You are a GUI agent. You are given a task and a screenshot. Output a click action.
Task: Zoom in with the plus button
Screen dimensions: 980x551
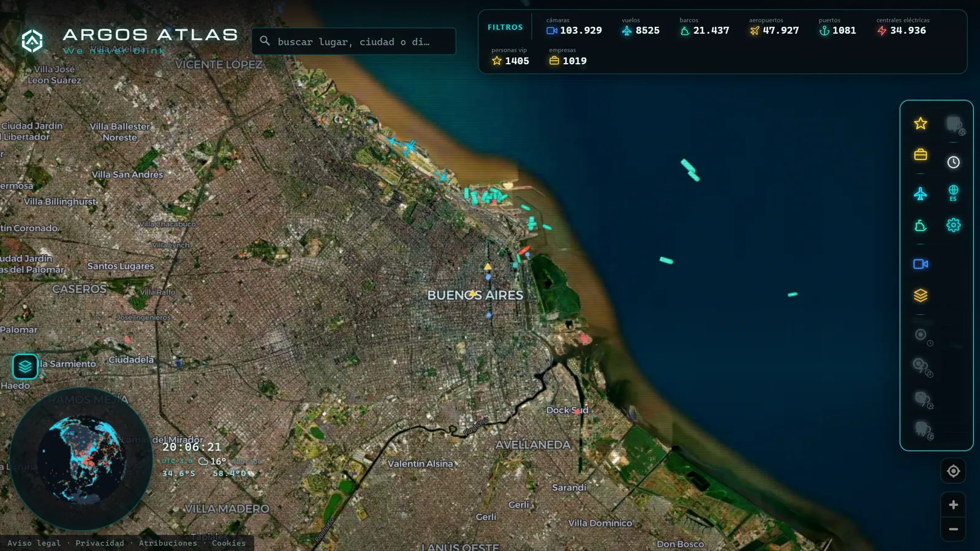pos(954,504)
